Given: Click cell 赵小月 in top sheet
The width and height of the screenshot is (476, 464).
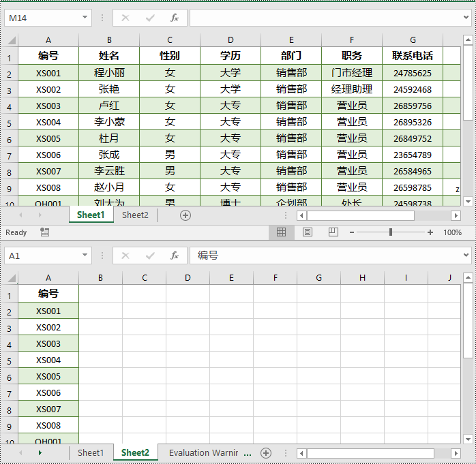Looking at the screenshot, I should pyautogui.click(x=109, y=187).
